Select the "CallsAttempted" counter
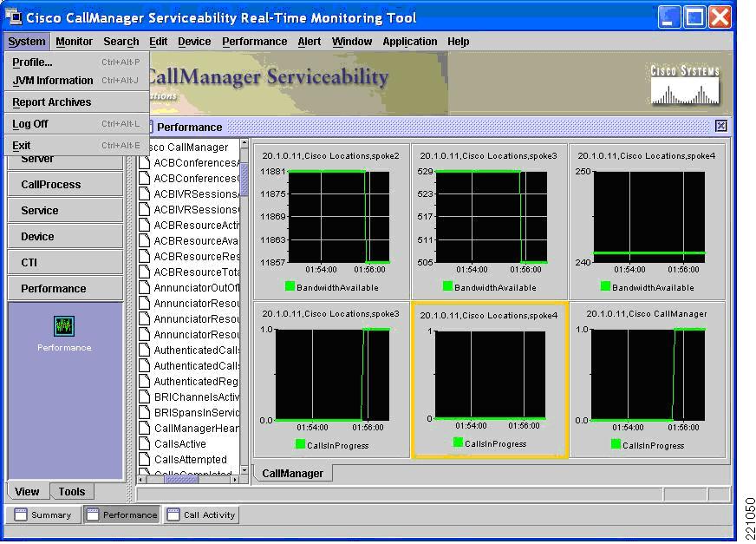 tap(191, 460)
